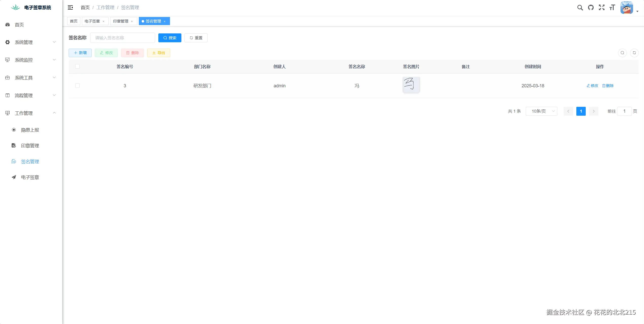
Task: Click the 签名名称 search input field
Action: click(x=122, y=38)
